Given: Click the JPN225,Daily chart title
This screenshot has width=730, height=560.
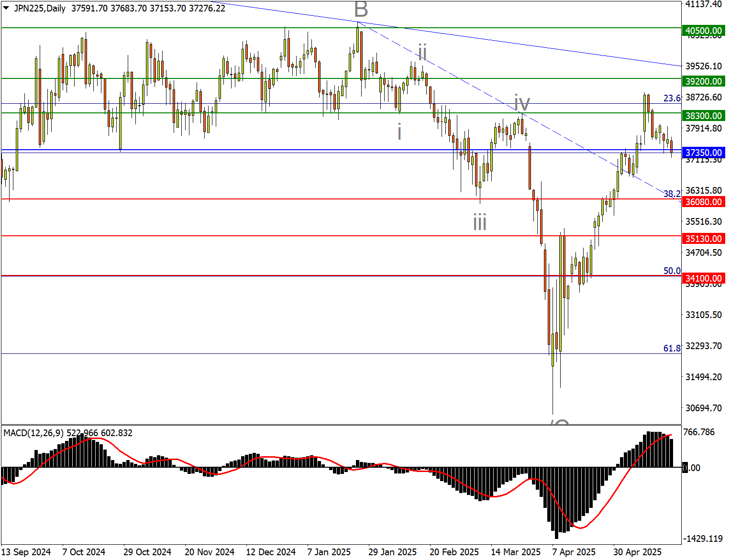Looking at the screenshot, I should click(x=40, y=8).
